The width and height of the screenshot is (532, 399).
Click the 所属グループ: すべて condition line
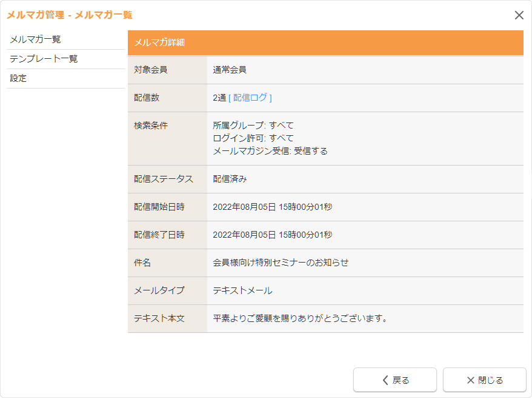coord(253,126)
